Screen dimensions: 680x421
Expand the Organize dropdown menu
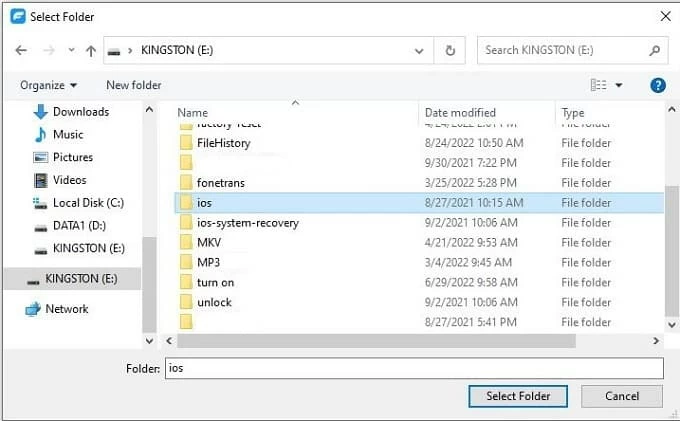(x=48, y=85)
